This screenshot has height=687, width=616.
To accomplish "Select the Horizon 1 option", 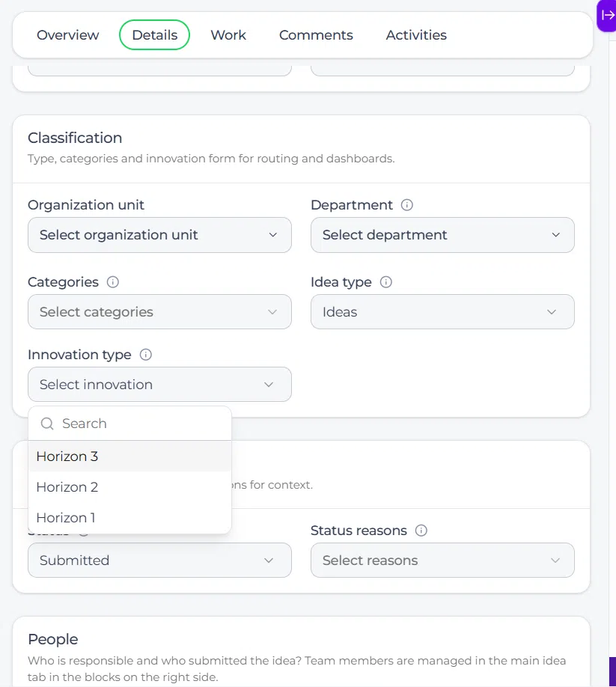I will (129, 517).
